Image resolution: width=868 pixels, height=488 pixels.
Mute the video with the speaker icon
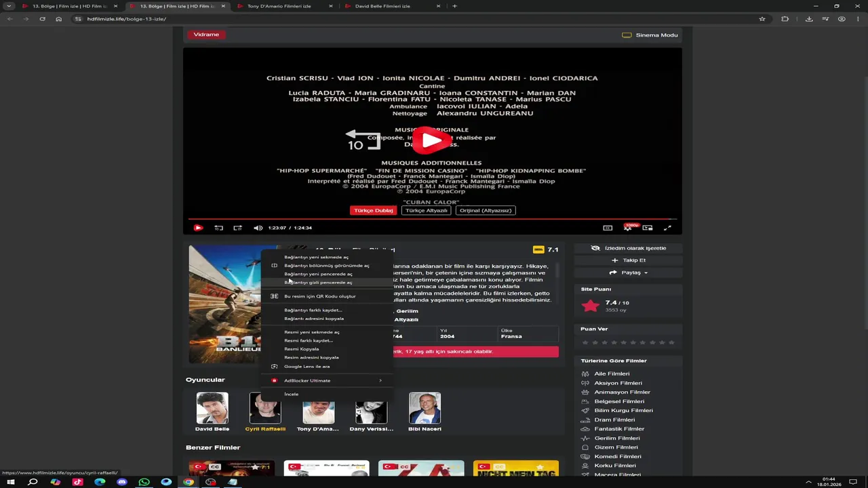pyautogui.click(x=258, y=228)
